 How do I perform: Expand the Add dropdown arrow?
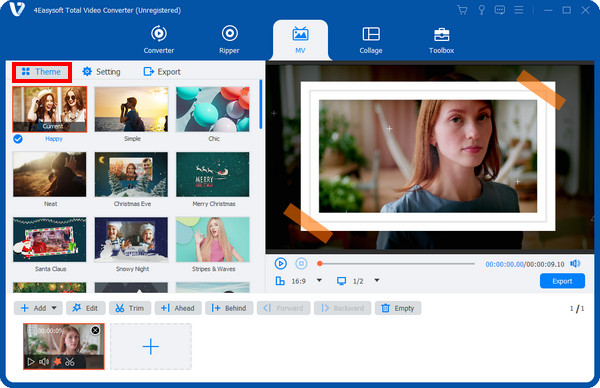[x=54, y=308]
